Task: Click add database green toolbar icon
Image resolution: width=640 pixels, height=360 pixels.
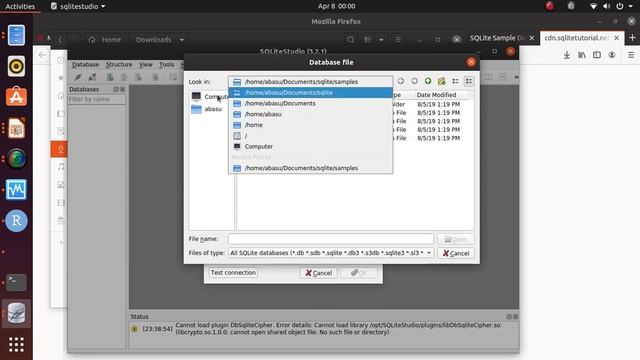Action: pos(110,77)
